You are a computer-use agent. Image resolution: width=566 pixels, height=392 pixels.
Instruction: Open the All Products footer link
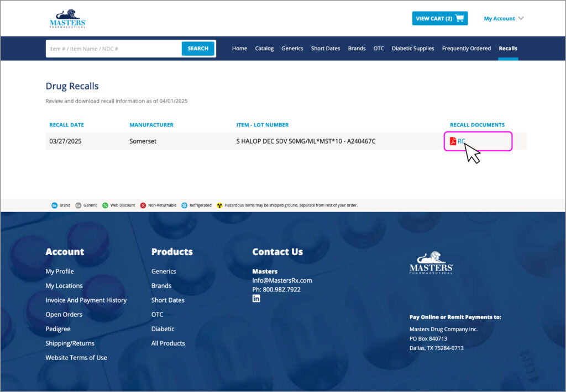click(168, 343)
